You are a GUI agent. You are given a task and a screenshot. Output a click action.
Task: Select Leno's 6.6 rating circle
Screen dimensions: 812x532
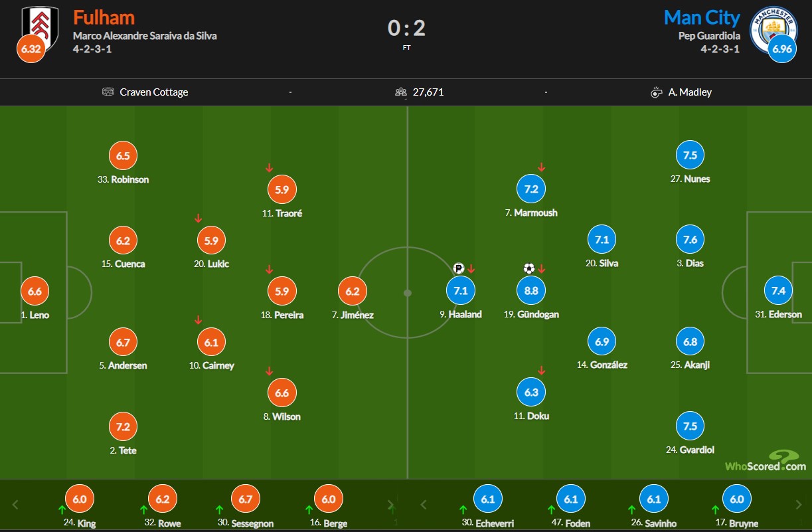(35, 292)
